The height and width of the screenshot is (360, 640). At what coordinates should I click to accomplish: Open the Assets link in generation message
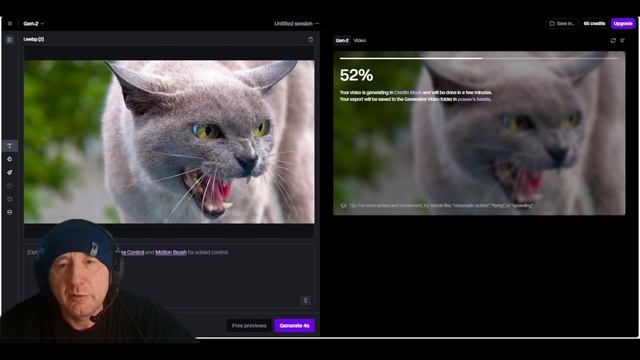[474, 99]
